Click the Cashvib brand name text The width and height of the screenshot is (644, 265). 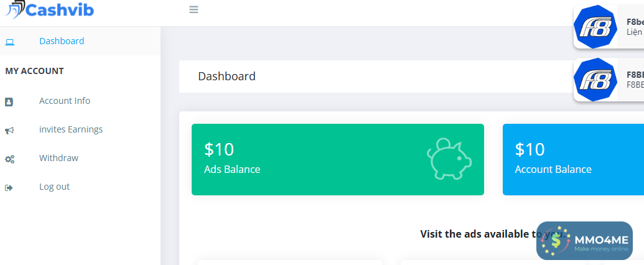tap(60, 9)
